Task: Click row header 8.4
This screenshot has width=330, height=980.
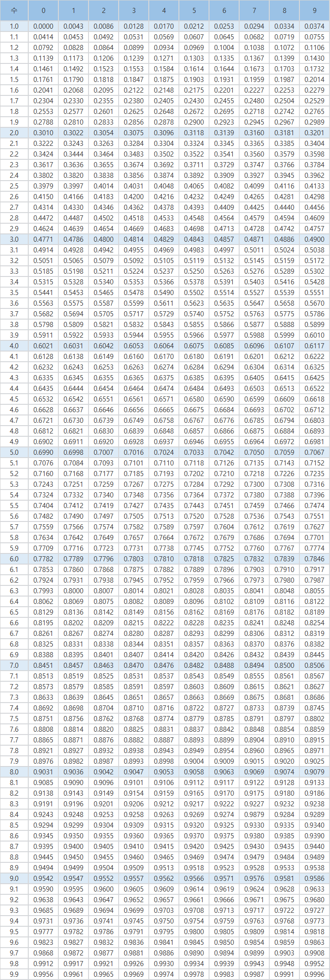Action: click(14, 815)
